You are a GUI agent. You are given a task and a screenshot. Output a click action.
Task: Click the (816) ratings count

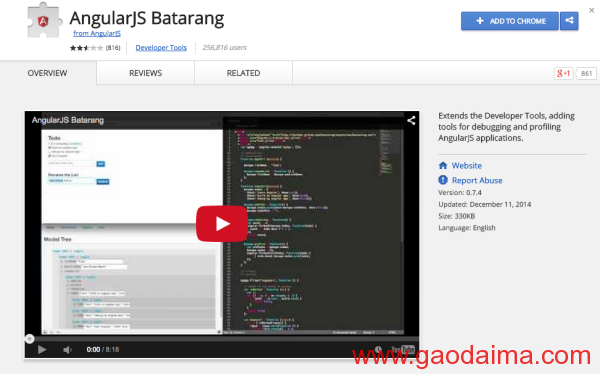point(113,48)
